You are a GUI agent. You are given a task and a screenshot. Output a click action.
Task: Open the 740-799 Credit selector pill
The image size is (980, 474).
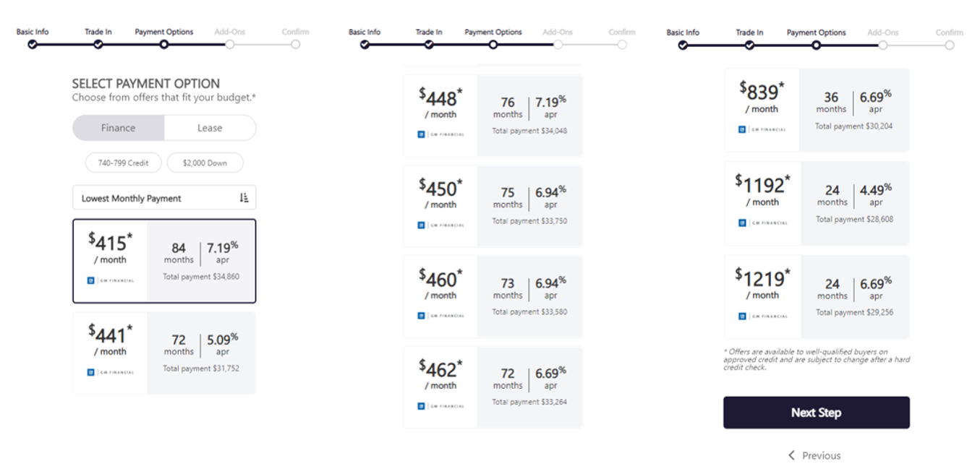click(124, 163)
